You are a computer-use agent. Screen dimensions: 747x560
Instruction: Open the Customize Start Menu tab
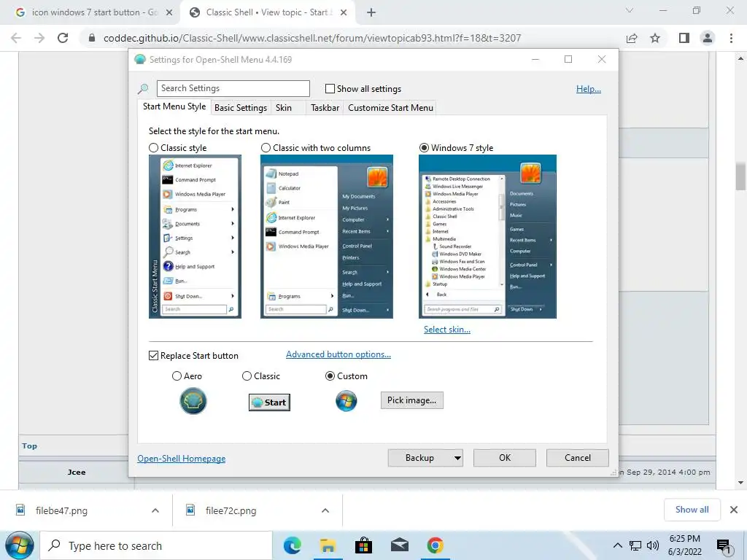(391, 108)
